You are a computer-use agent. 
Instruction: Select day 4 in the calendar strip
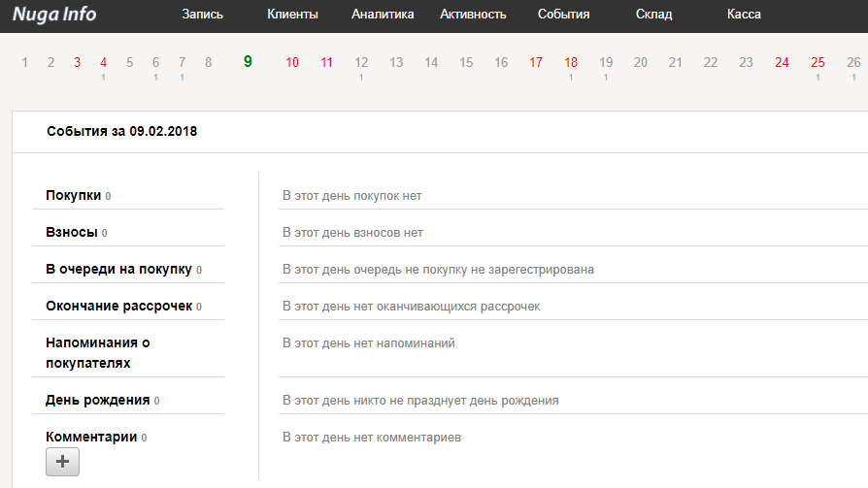pyautogui.click(x=104, y=63)
